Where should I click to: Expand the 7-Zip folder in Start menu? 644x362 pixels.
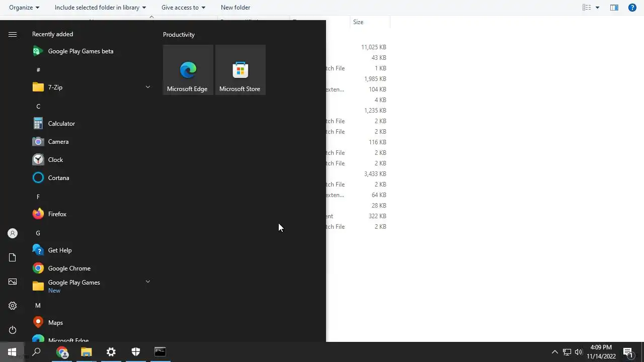[148, 87]
